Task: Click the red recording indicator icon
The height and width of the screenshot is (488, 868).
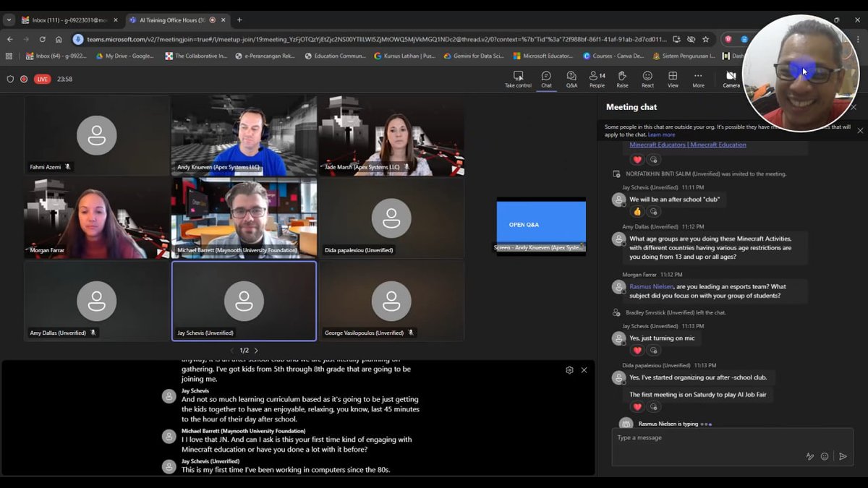Action: tap(24, 79)
